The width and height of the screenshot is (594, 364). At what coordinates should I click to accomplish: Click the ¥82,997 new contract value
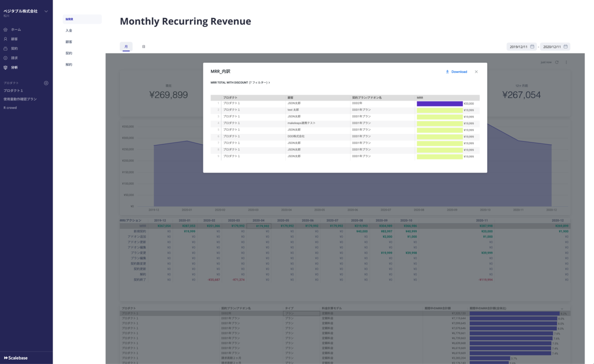coord(387,231)
